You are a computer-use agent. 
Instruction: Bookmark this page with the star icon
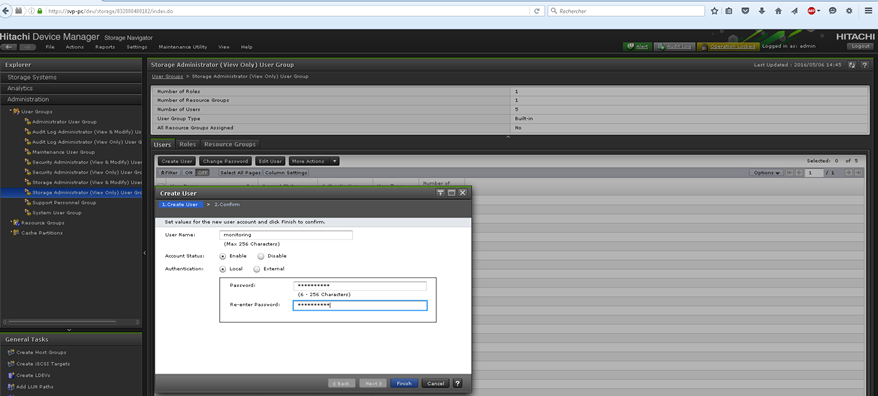pyautogui.click(x=714, y=11)
